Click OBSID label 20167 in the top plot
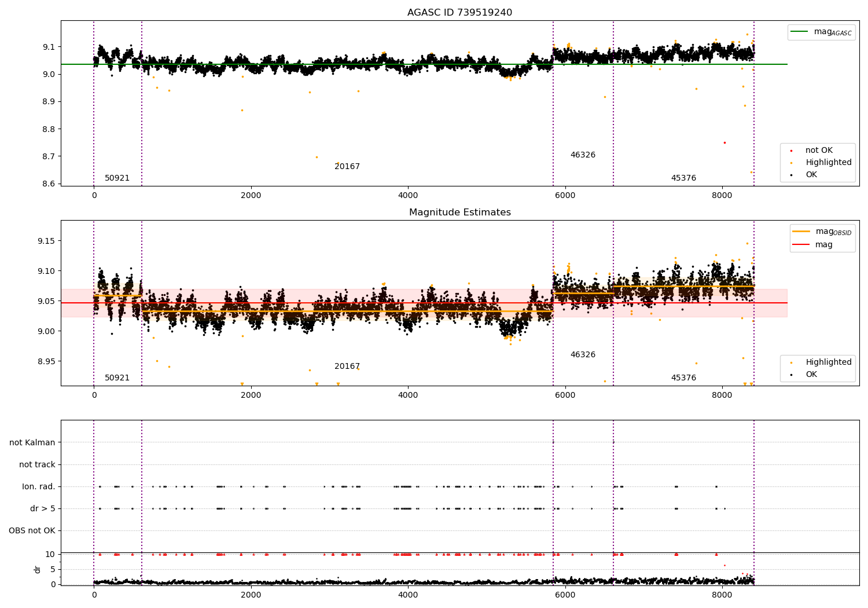 pyautogui.click(x=347, y=167)
